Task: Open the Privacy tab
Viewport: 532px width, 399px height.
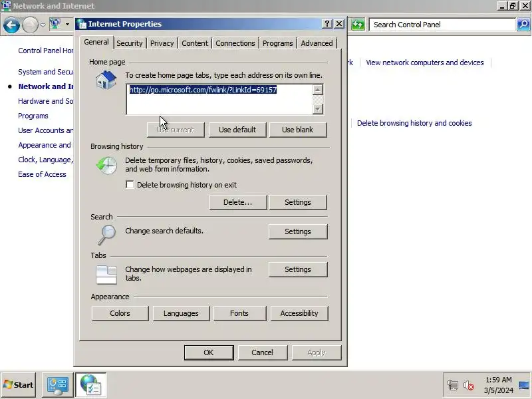Action: click(162, 43)
